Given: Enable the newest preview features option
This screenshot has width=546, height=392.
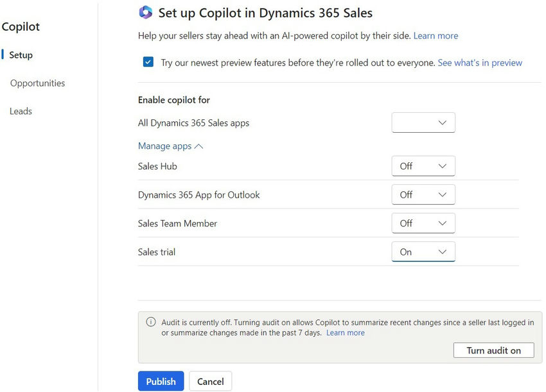Looking at the screenshot, I should tap(148, 62).
